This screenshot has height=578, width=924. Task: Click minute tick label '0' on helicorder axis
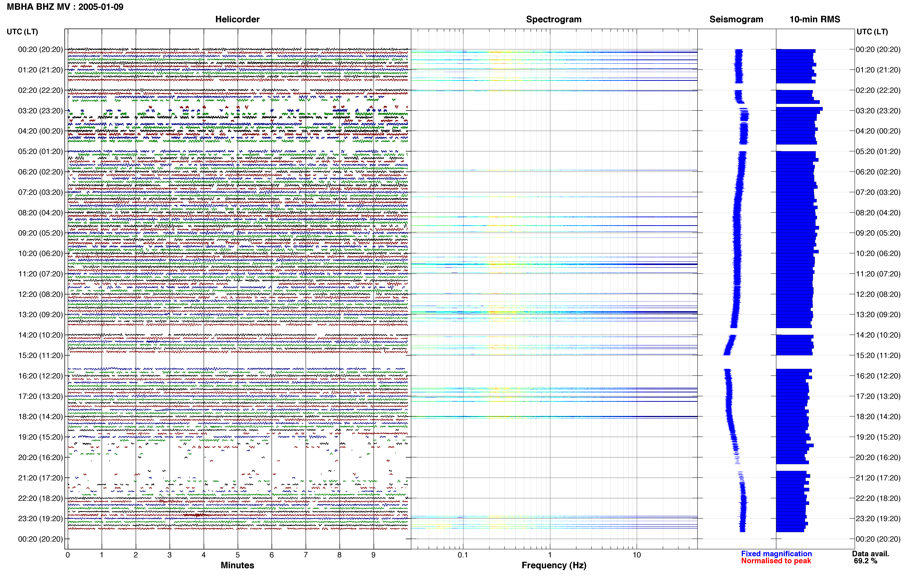(68, 555)
